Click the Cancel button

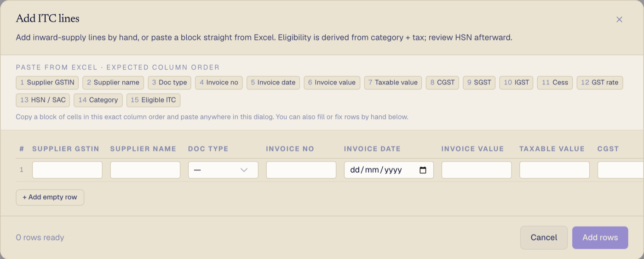(x=544, y=237)
